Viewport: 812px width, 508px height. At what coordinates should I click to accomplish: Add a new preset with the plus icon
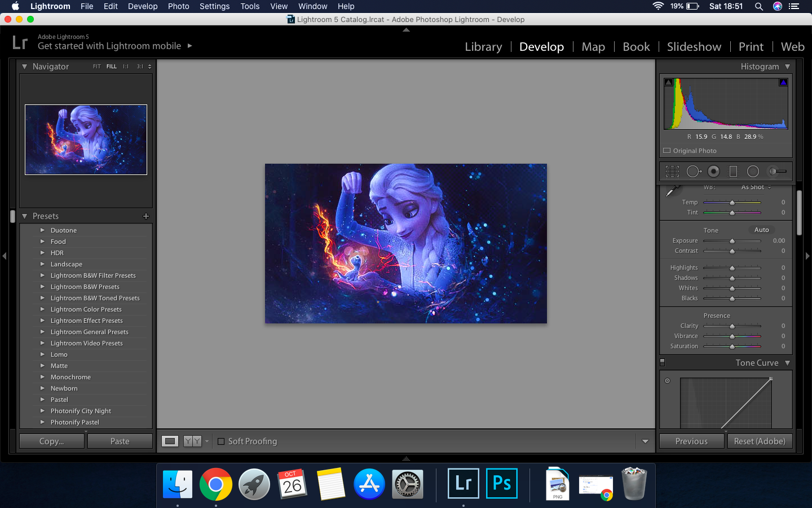tap(146, 216)
